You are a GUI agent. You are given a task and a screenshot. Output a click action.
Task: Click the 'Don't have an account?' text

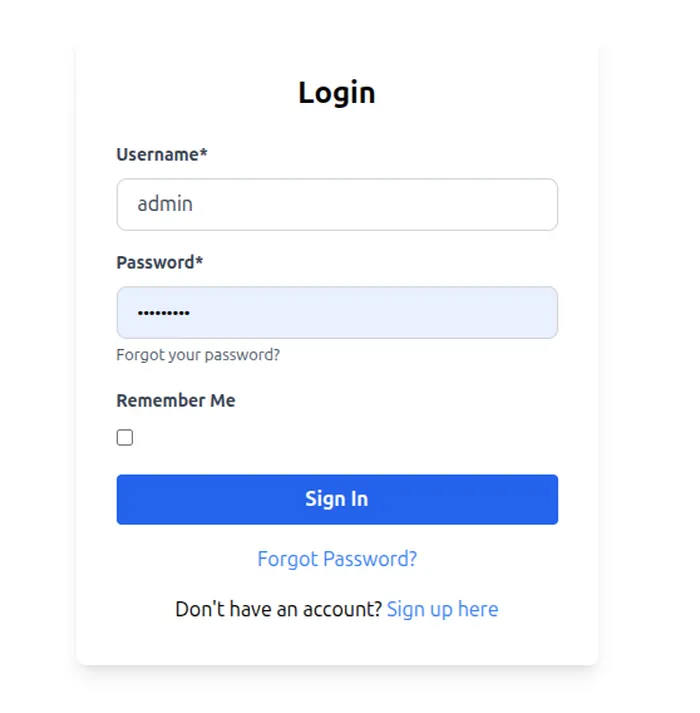278,609
